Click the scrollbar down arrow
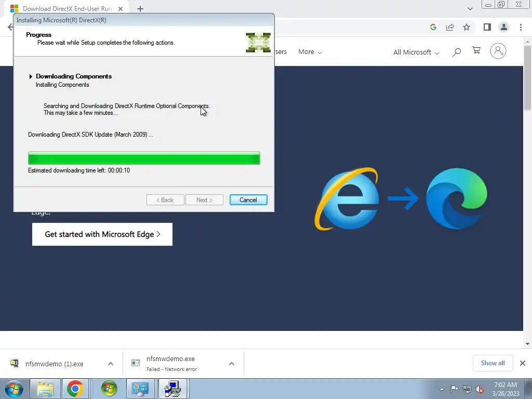This screenshot has width=532, height=399. coord(528,344)
